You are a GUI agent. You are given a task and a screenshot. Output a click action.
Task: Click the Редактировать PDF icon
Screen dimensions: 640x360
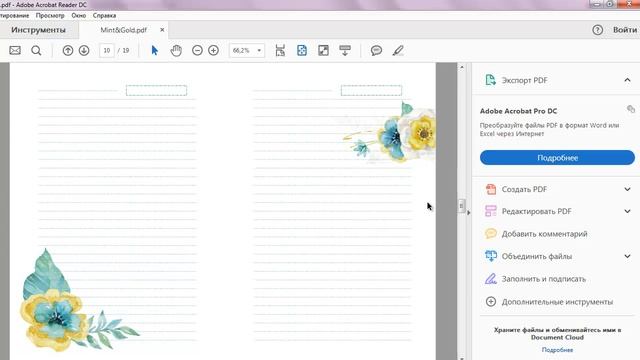pos(491,211)
